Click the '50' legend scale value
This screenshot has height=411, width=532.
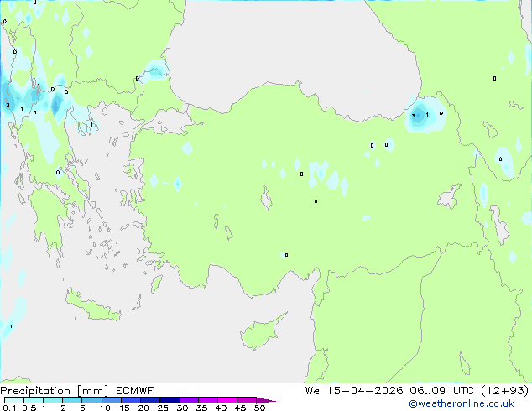(259, 408)
